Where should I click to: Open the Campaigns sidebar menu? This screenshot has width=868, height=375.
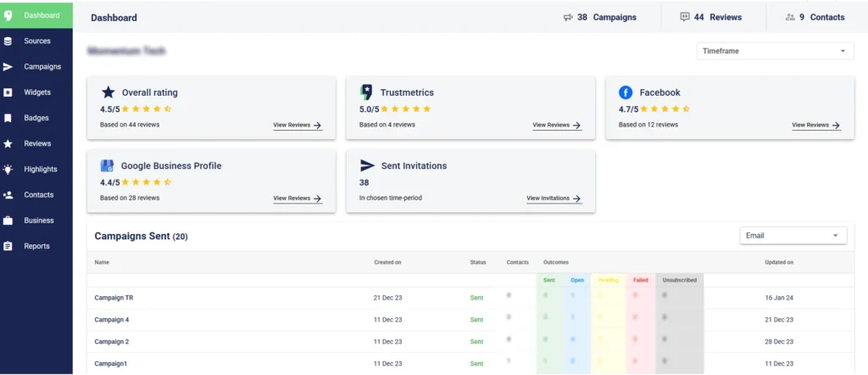[36, 66]
